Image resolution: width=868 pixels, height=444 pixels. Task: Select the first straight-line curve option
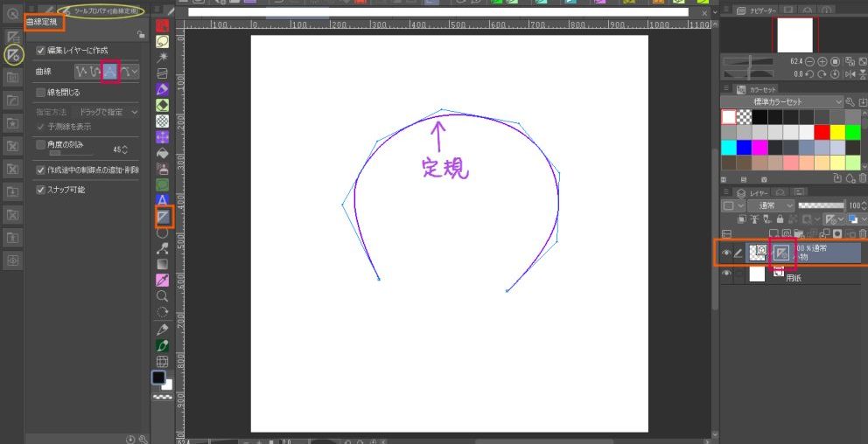(x=82, y=72)
